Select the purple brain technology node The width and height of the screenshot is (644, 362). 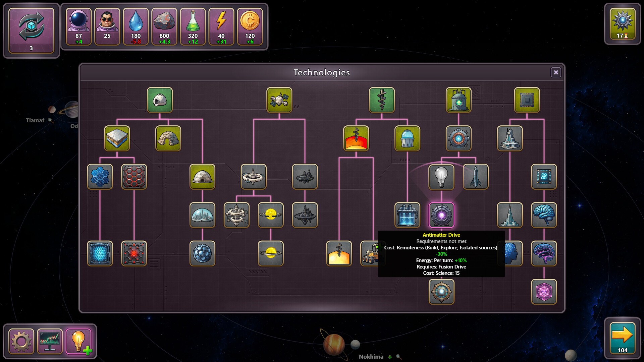544,253
